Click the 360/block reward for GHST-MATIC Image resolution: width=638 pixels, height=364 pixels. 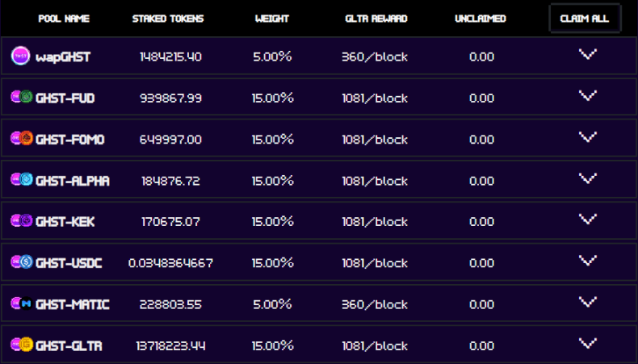click(375, 304)
